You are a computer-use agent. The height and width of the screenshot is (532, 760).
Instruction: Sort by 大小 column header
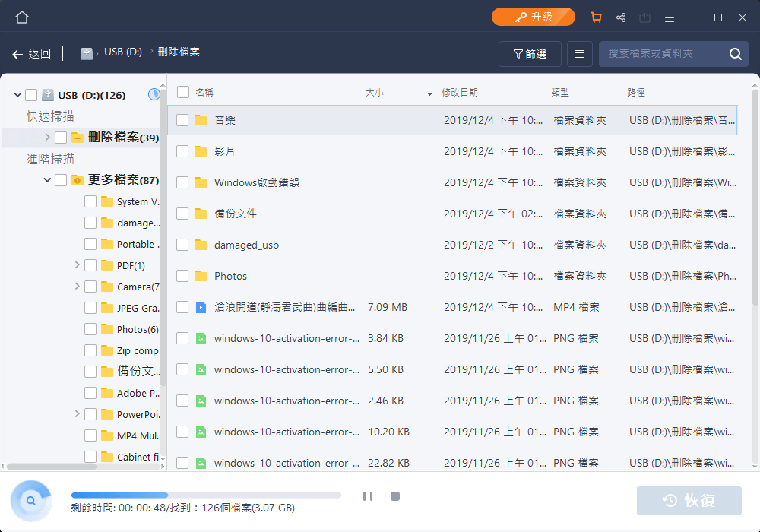pos(375,93)
